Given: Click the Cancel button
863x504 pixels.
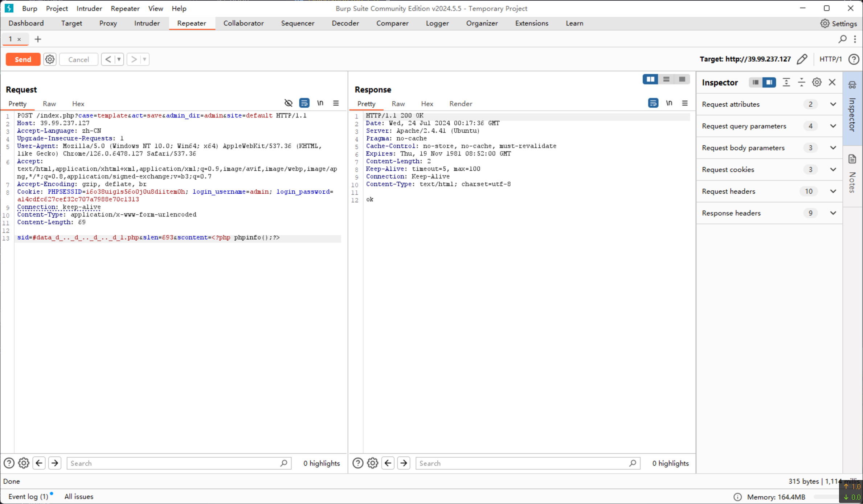Looking at the screenshot, I should pyautogui.click(x=78, y=59).
